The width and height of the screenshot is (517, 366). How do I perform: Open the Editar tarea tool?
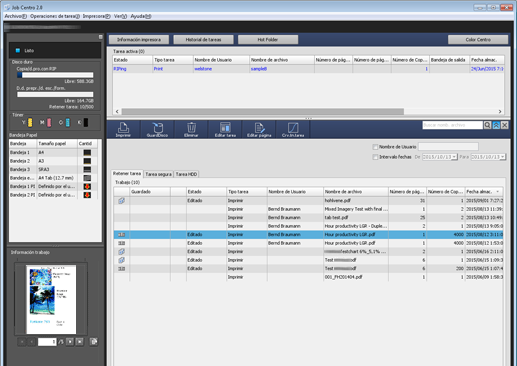pyautogui.click(x=225, y=129)
